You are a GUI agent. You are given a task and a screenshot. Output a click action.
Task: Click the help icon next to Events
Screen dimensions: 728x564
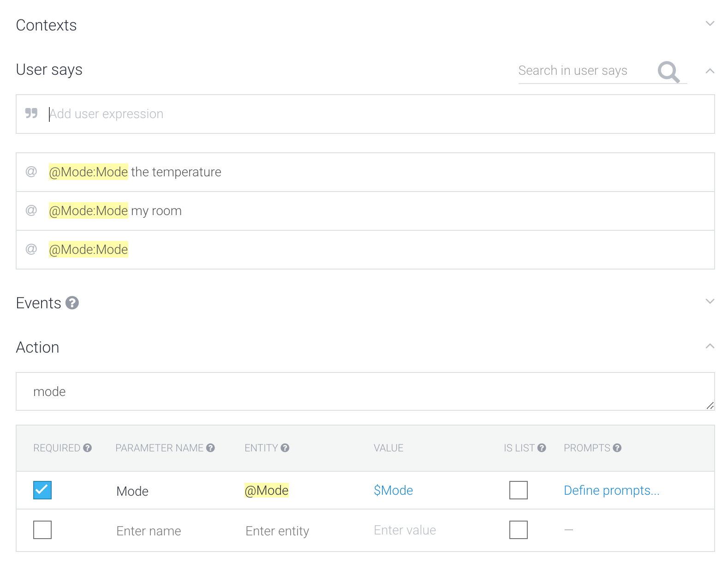72,303
